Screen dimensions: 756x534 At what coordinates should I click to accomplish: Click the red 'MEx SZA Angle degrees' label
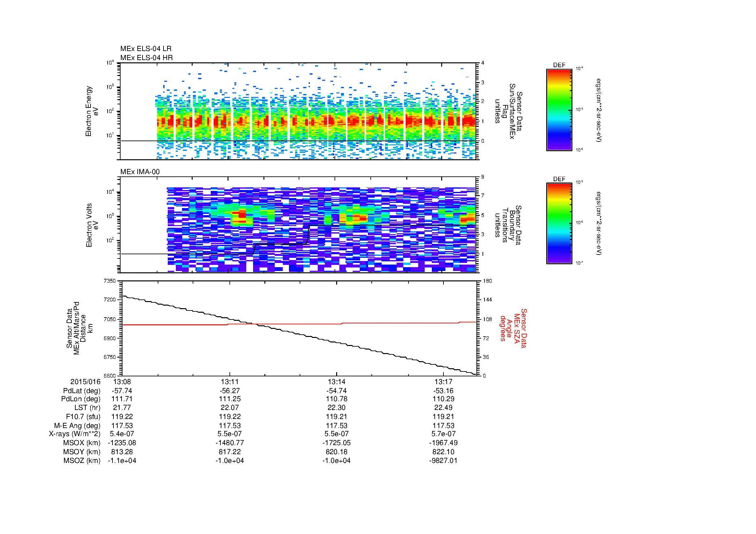click(513, 328)
